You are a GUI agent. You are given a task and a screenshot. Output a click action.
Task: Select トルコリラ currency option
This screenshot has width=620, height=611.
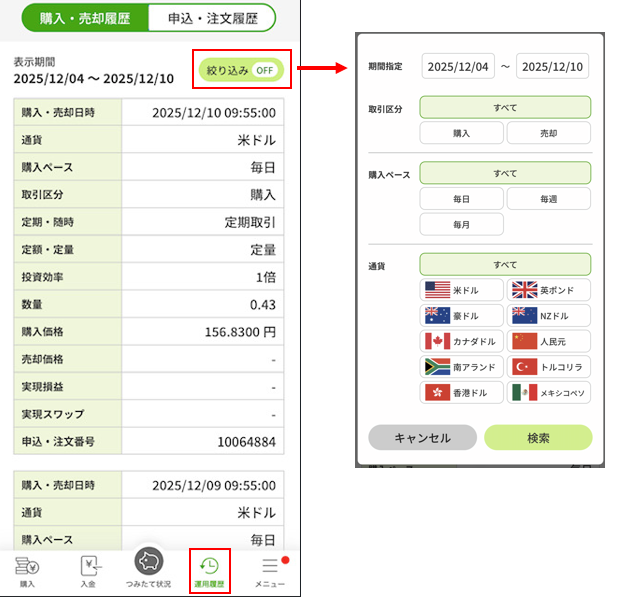pyautogui.click(x=549, y=367)
